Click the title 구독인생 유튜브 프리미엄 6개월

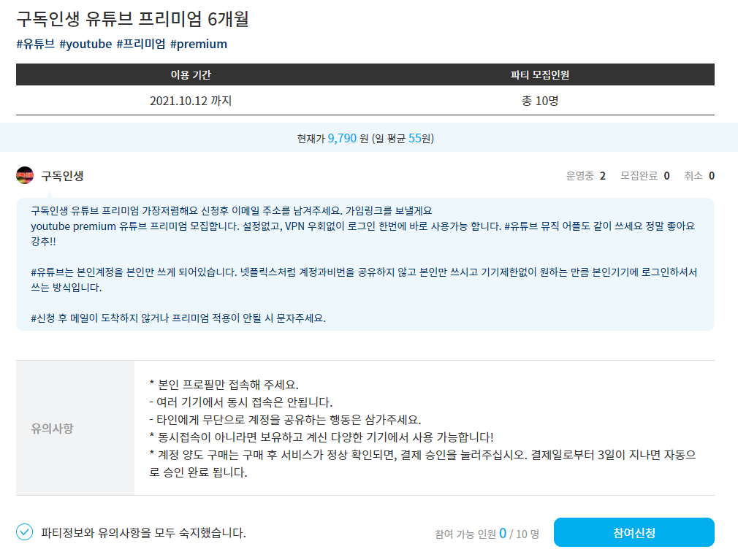(132, 19)
